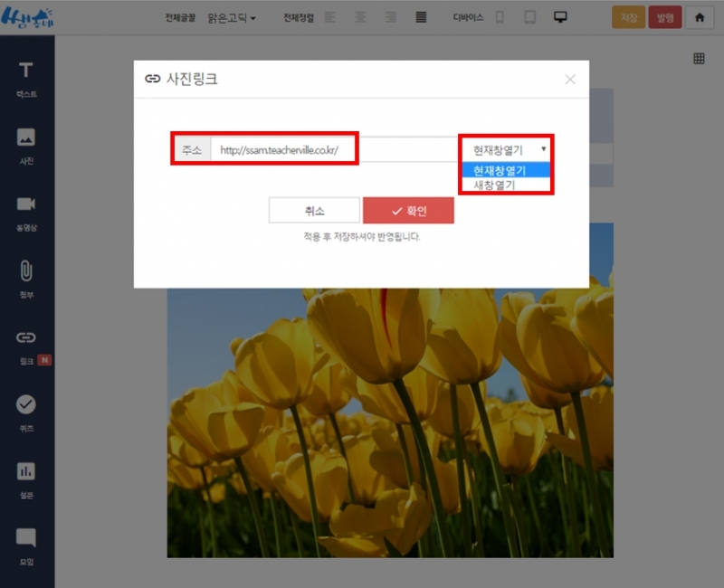This screenshot has width=724, height=588.
Task: Switch to mobile phone device preview
Action: click(500, 17)
